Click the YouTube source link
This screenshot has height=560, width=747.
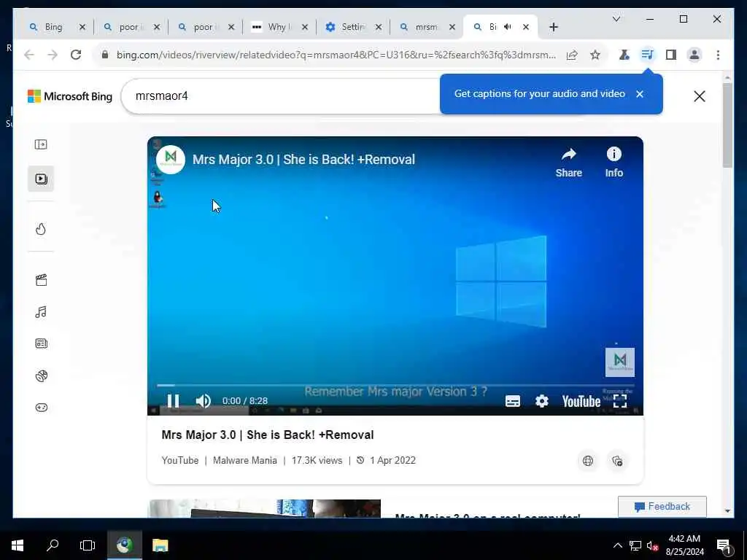point(180,461)
